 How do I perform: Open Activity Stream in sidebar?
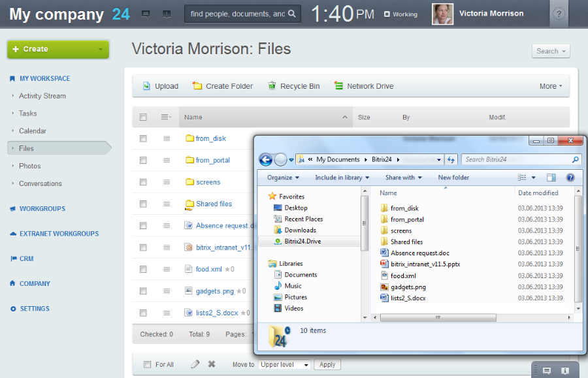[x=42, y=96]
